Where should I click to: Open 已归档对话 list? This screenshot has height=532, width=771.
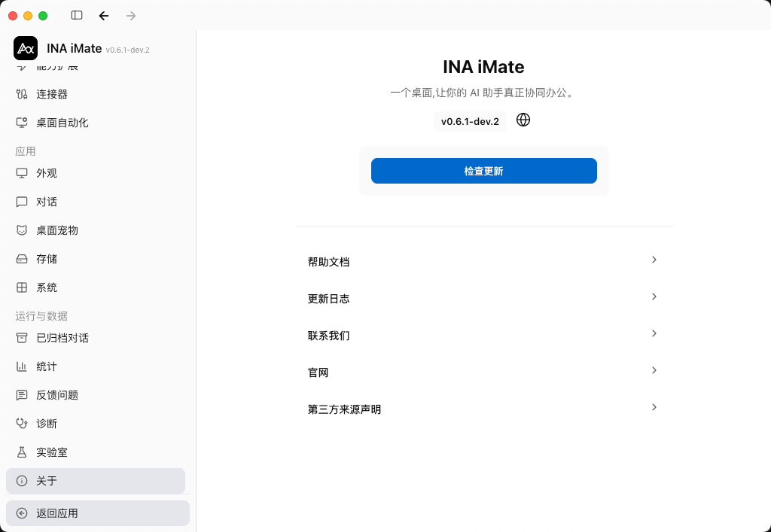[x=96, y=337]
